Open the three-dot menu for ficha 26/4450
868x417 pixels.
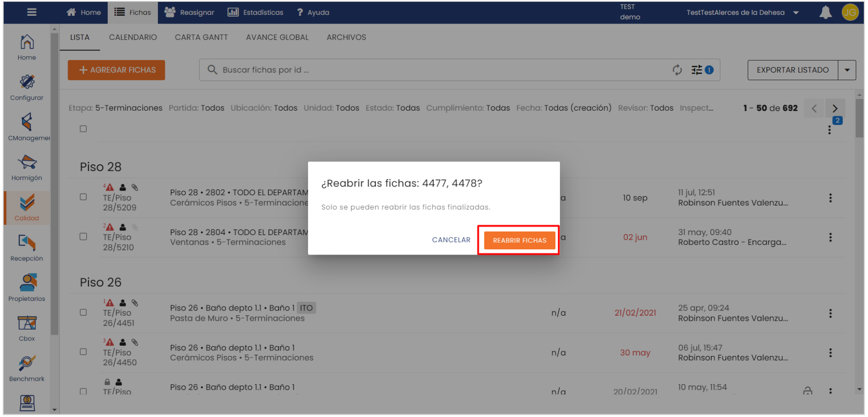[830, 353]
